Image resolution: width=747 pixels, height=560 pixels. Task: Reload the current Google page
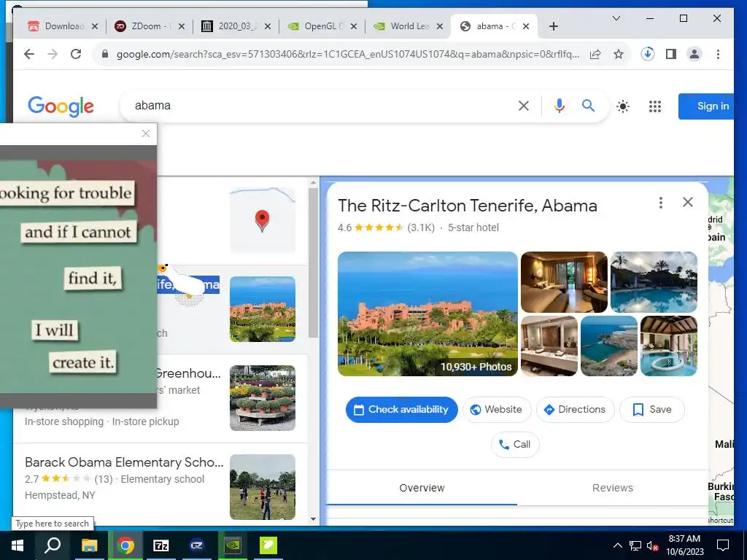76,54
